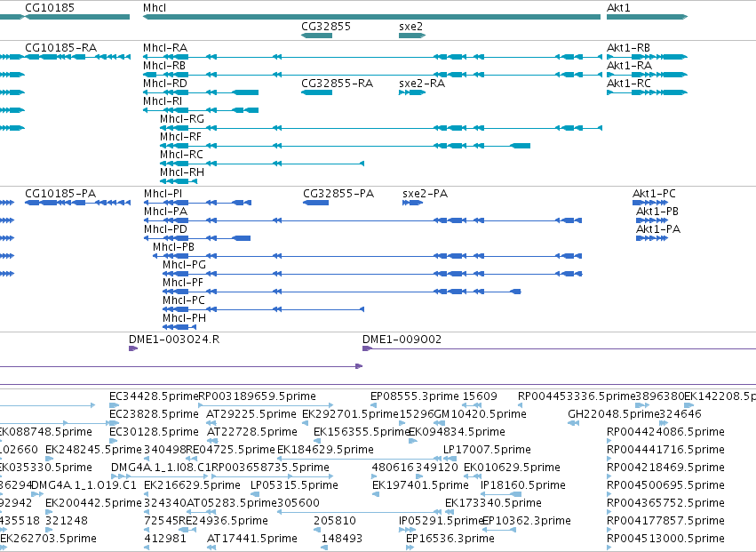Open the Mhcl-RA transcript label
756x552 pixels.
tap(165, 48)
